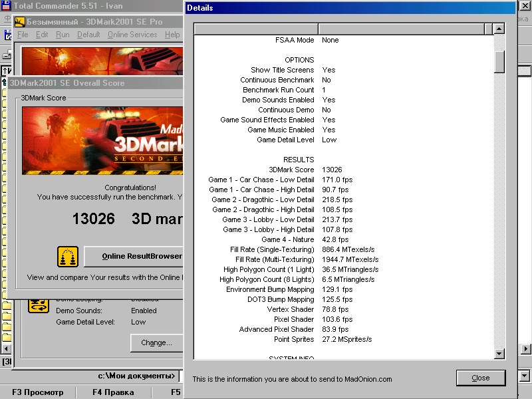Click F3 Просмотр button in Total Commander

tap(38, 392)
